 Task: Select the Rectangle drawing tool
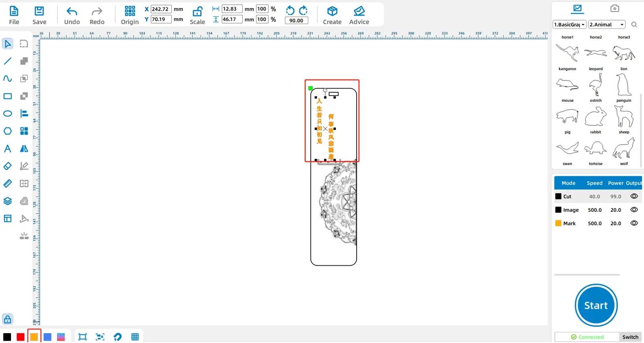[7, 96]
